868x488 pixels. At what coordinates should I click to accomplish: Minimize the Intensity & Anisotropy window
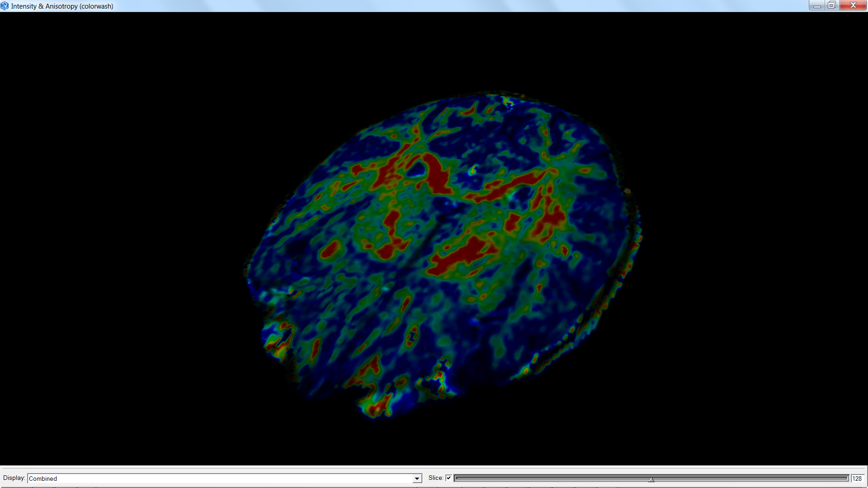click(816, 5)
